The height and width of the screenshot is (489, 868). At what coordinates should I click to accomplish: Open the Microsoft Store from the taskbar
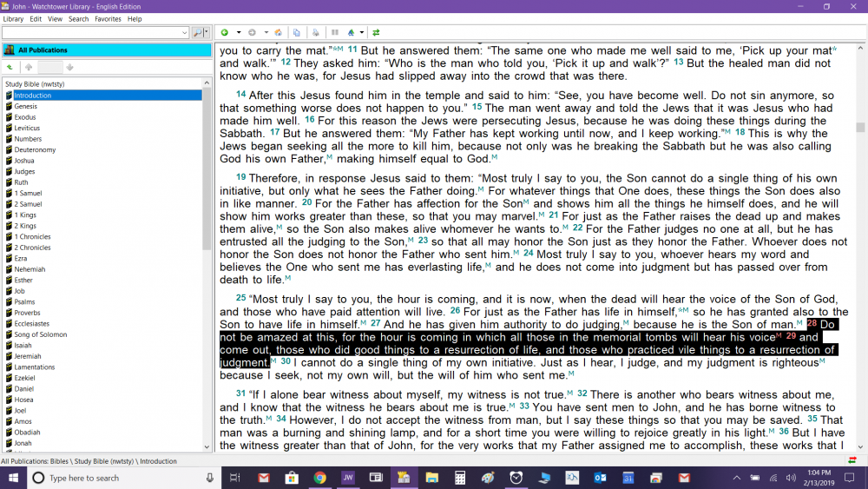click(292, 478)
